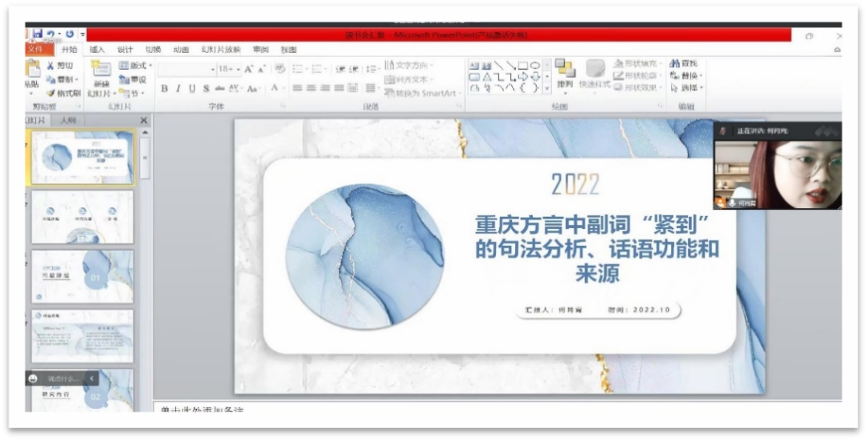Select the oval shape in shapes gallery
This screenshot has height=441, width=868.
(x=535, y=65)
